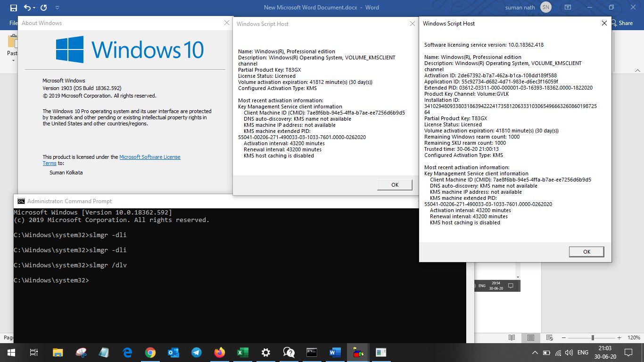
Task: Click 'Remaining Windows rearm count: 1000' line
Action: coord(472,137)
